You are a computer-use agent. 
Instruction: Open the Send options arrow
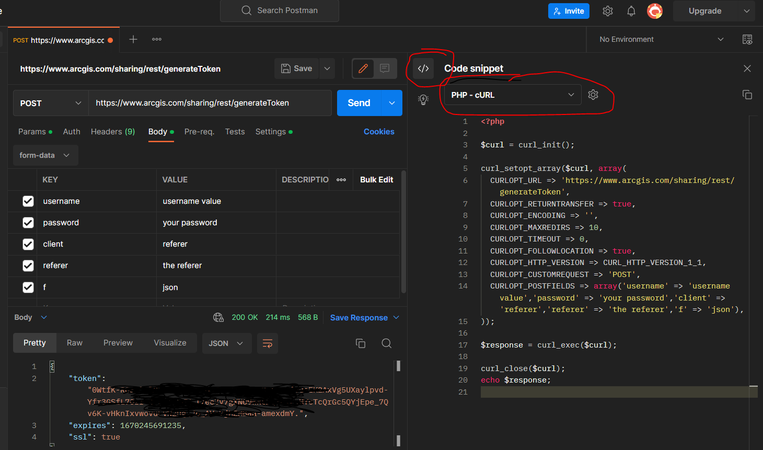[x=392, y=103]
